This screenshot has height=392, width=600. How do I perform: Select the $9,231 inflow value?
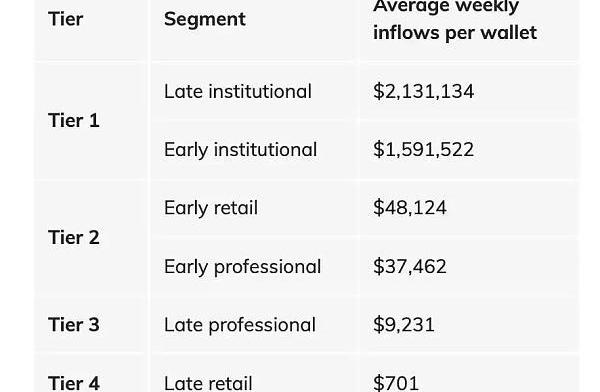click(404, 325)
